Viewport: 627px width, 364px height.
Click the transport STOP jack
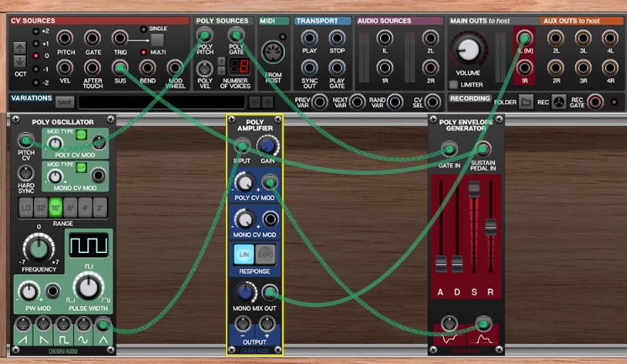click(337, 39)
